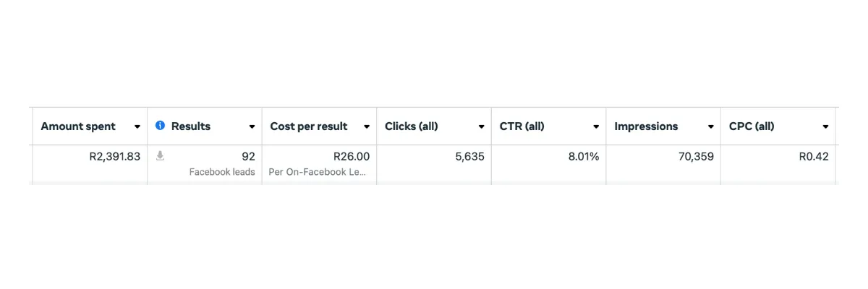Image resolution: width=868 pixels, height=289 pixels.
Task: Sort by the Clicks (all) header
Action: click(412, 126)
